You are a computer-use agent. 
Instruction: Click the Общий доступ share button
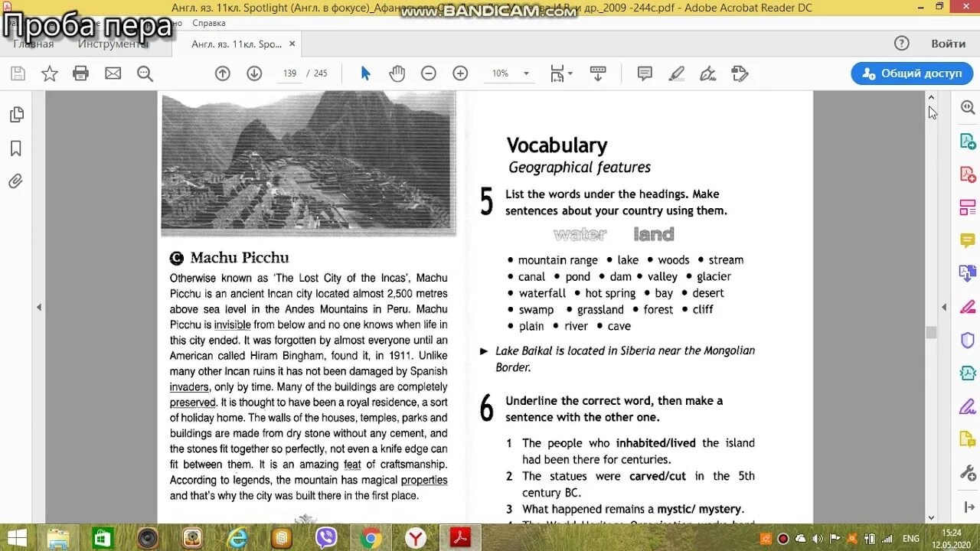[x=912, y=73]
